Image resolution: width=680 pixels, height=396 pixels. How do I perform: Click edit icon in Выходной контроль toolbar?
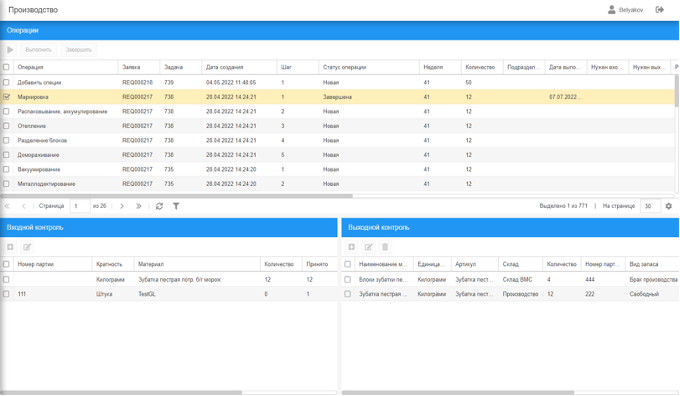point(368,247)
